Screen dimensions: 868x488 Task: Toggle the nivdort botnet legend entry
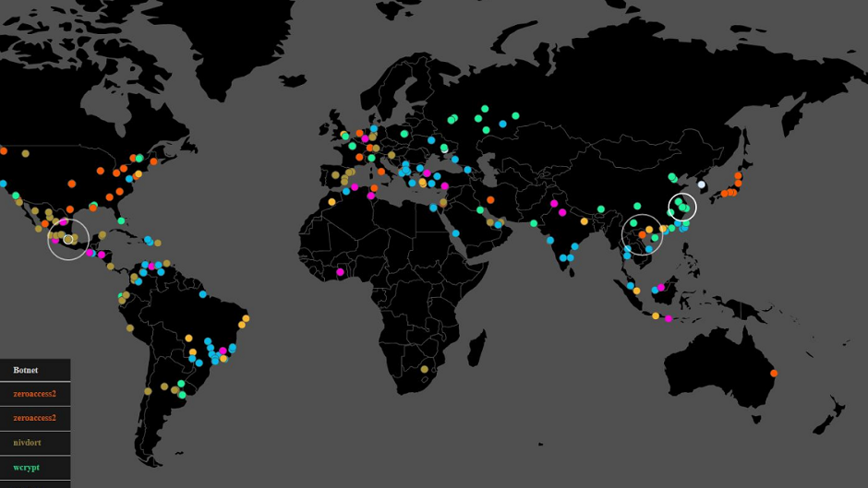point(27,443)
